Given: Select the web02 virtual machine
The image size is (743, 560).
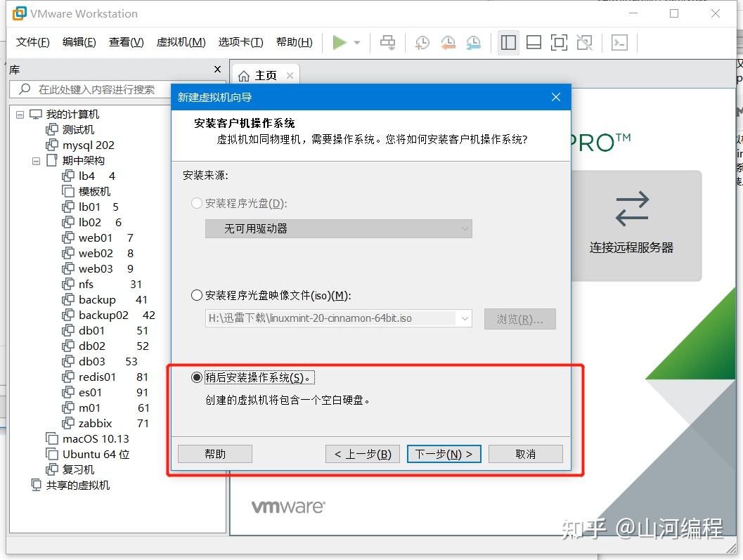Looking at the screenshot, I should [98, 254].
